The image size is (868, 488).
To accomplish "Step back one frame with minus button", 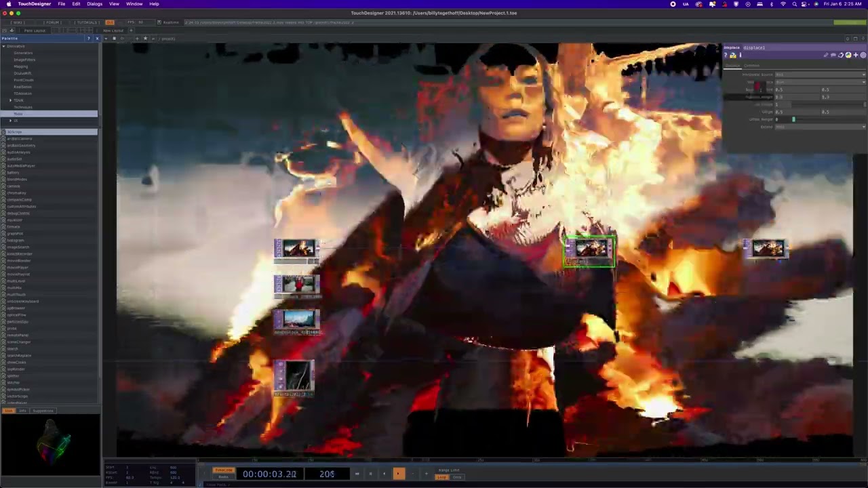I will 412,474.
